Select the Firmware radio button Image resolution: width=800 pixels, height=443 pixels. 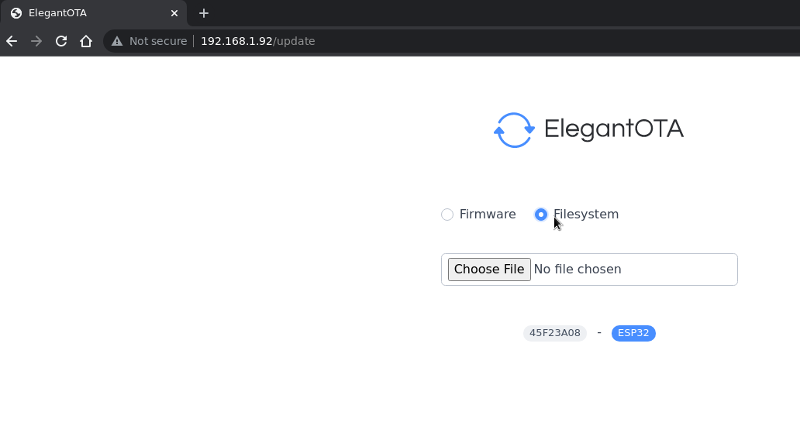click(x=447, y=214)
